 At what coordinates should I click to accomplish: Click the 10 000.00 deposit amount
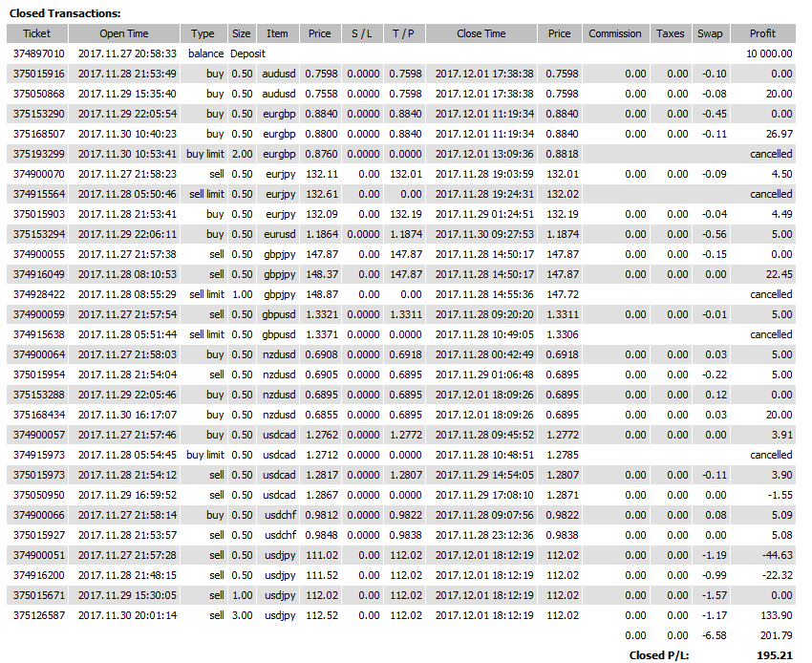coord(769,53)
